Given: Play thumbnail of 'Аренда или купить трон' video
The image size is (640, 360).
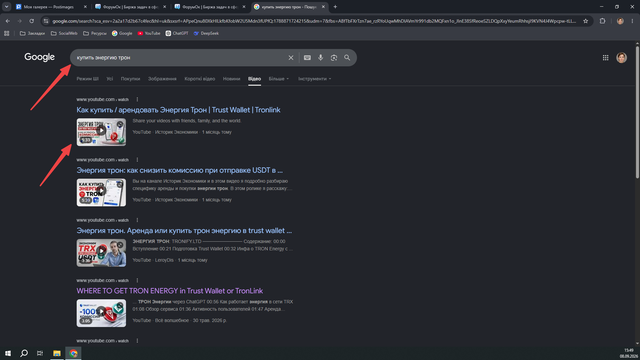Looking at the screenshot, I should point(101,253).
